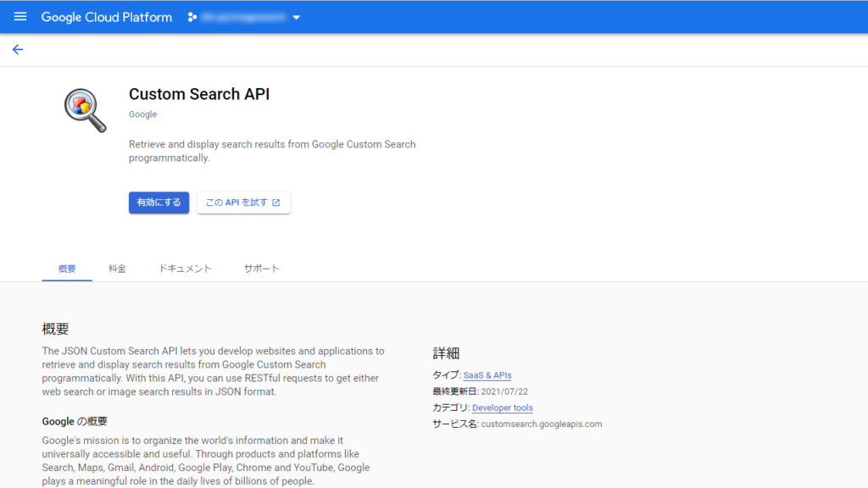The width and height of the screenshot is (868, 488).
Task: Switch to the 料金 tab
Action: tap(117, 268)
